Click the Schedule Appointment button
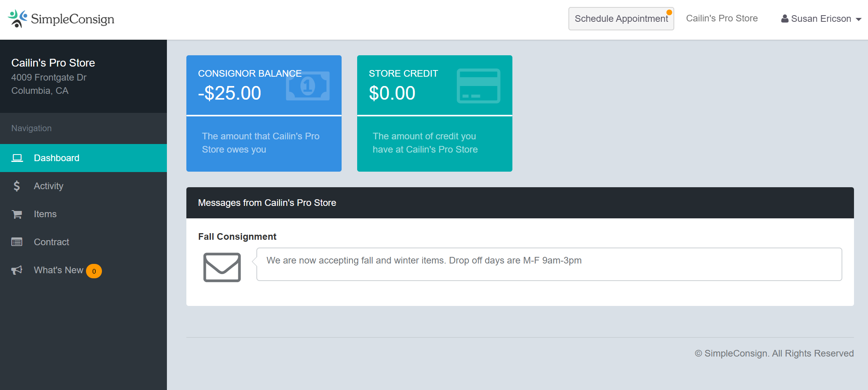The image size is (868, 390). click(x=621, y=19)
